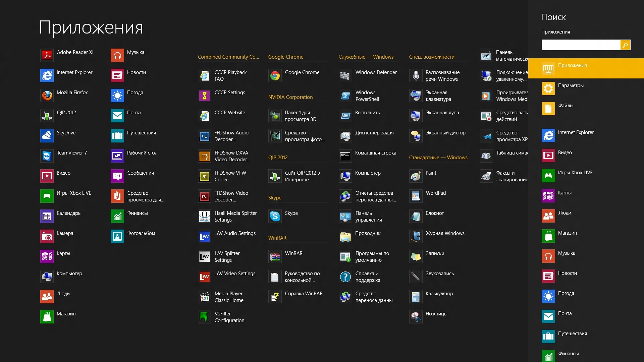644x362 pixels.
Task: Open the SkyDrive cloud icon
Action: 47,136
